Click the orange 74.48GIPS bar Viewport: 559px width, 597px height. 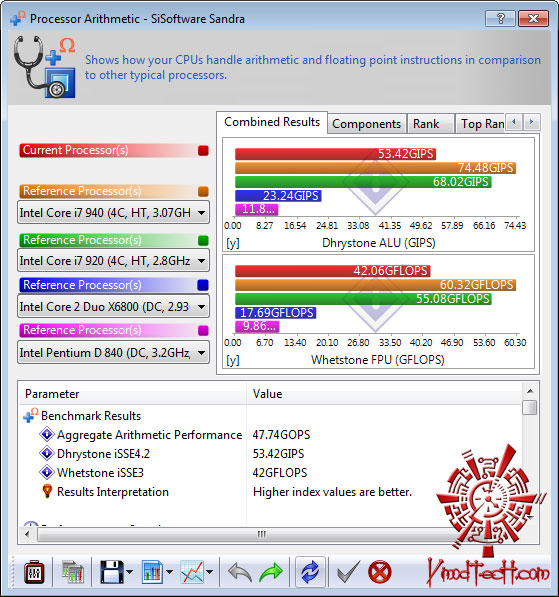point(375,168)
